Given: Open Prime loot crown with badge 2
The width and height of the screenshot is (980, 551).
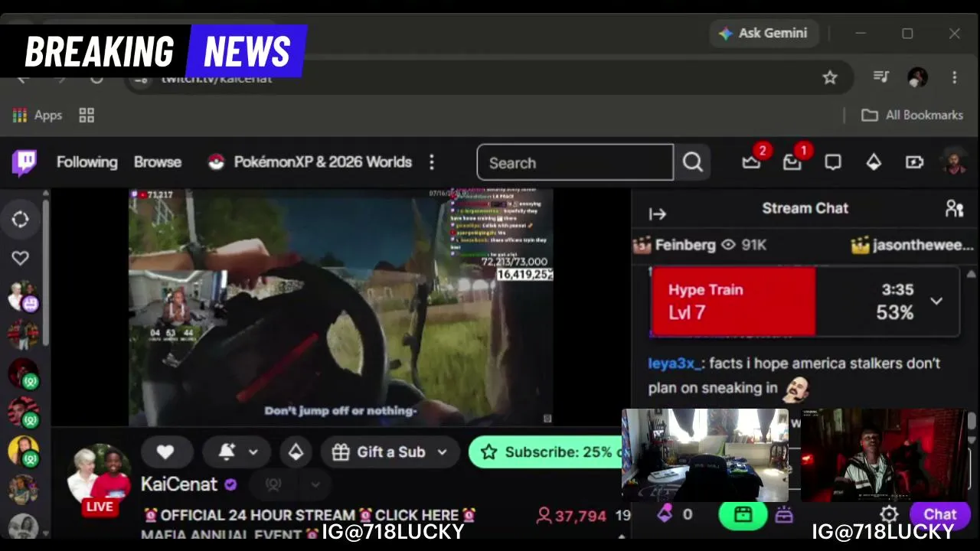Looking at the screenshot, I should pos(751,162).
